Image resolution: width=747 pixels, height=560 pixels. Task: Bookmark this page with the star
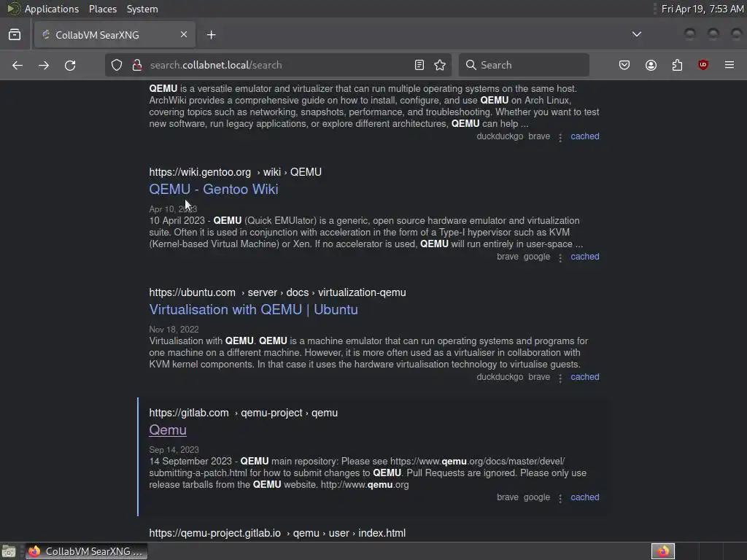click(x=440, y=65)
